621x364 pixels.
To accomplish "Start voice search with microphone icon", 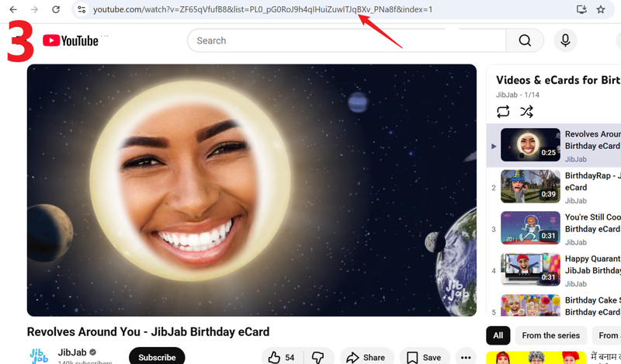I will coord(565,40).
